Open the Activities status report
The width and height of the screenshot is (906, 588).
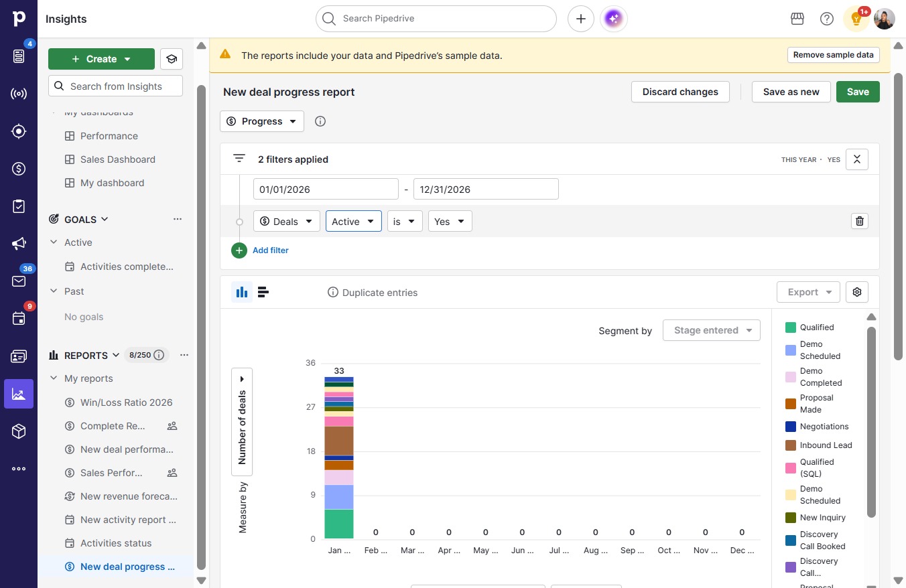click(116, 543)
